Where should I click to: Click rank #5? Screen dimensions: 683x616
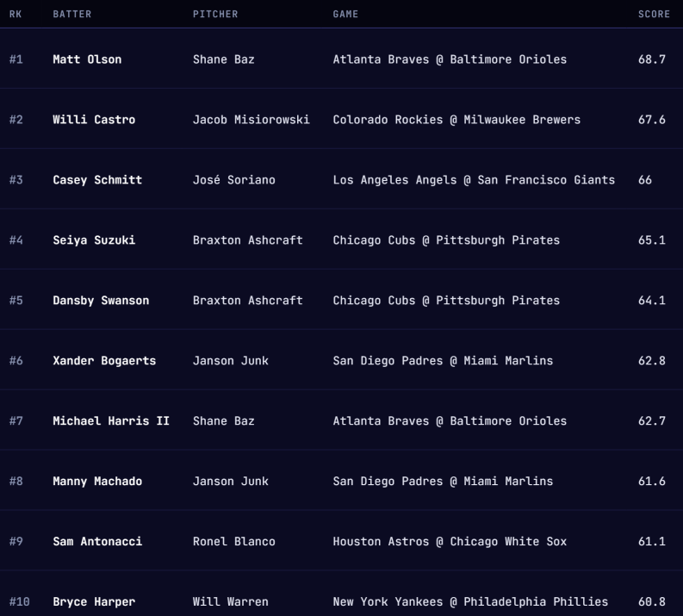point(16,300)
